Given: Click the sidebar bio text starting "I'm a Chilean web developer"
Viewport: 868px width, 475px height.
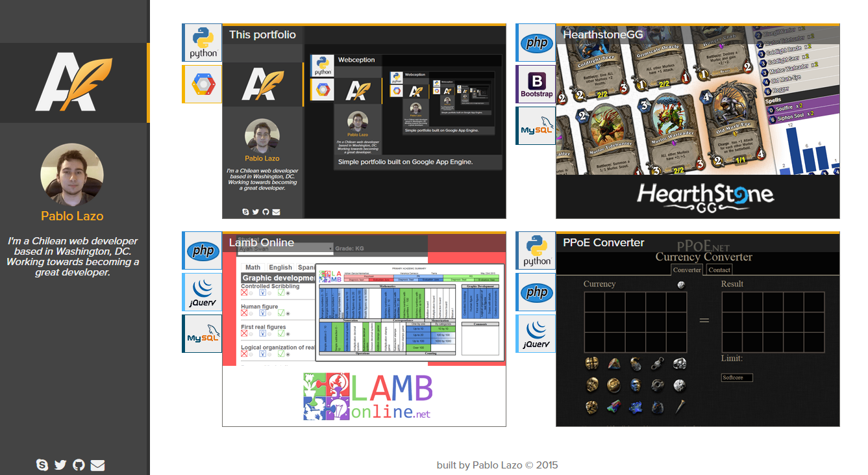Looking at the screenshot, I should pyautogui.click(x=73, y=257).
